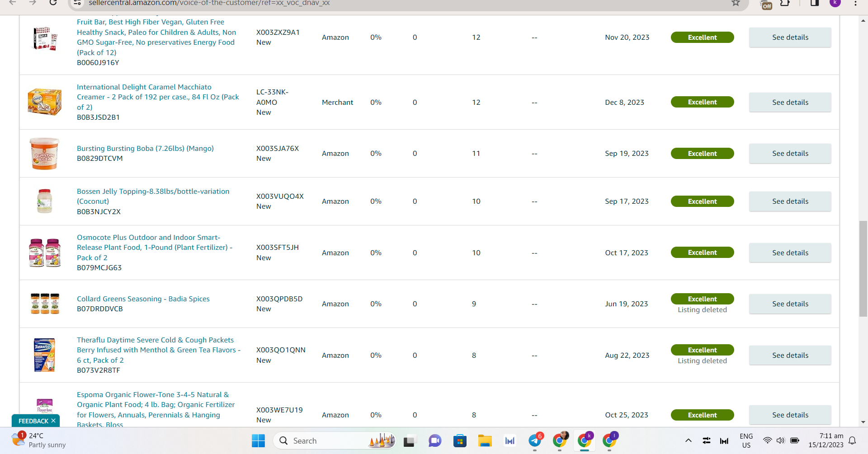Check battery status in the system tray

pos(795,440)
